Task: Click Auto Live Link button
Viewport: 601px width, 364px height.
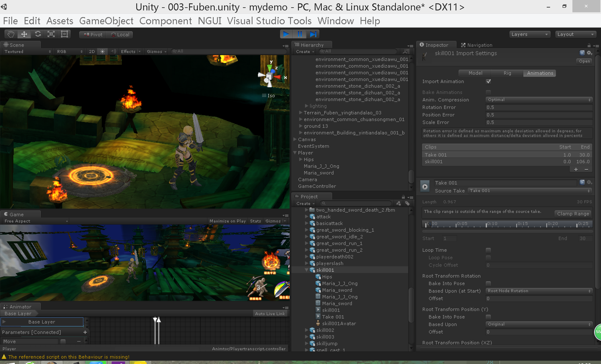Action: coord(270,313)
